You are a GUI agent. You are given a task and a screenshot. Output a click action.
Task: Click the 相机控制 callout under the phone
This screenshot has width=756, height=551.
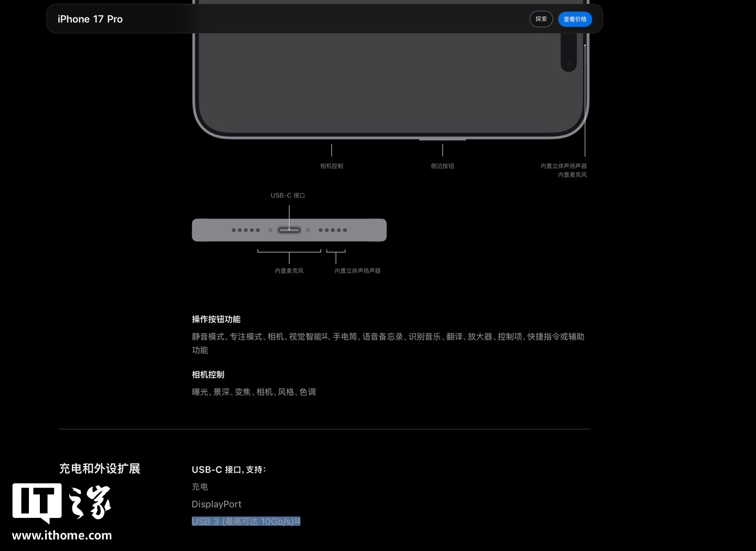331,165
